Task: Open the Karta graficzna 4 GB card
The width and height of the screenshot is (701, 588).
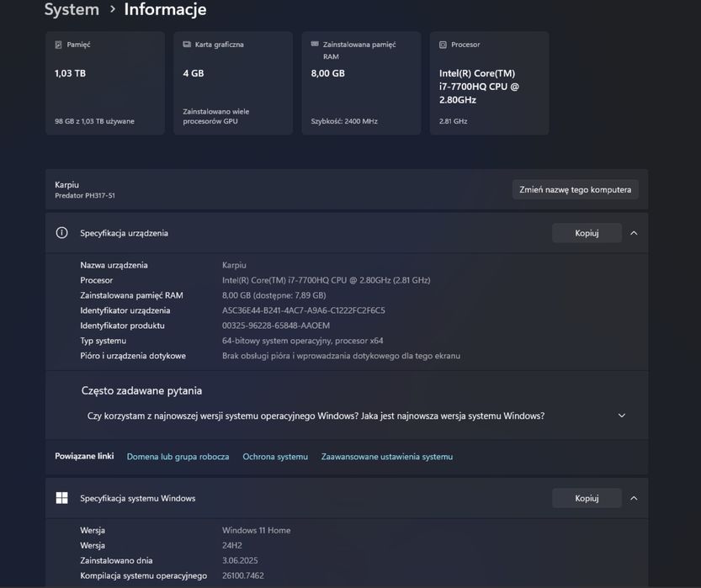Action: (x=233, y=83)
